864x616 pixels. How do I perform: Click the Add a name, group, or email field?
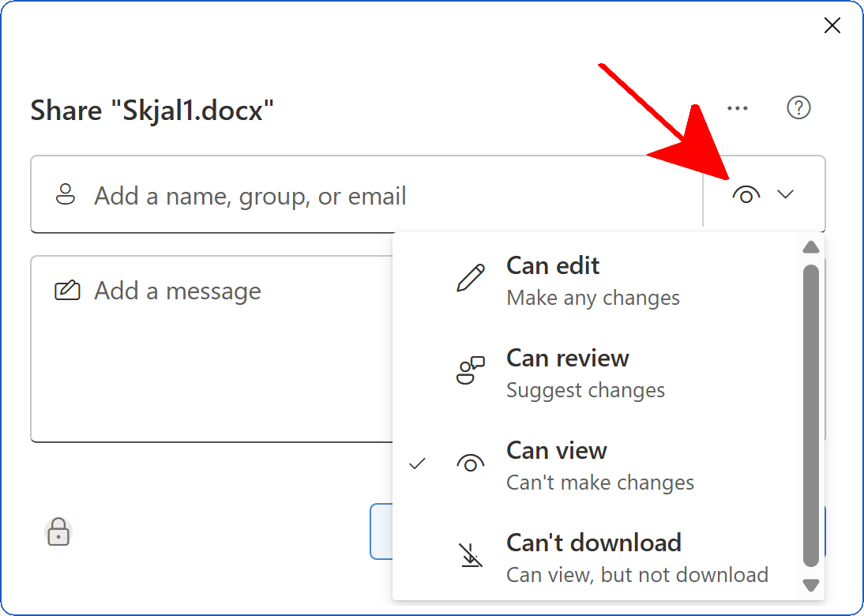coord(366,194)
